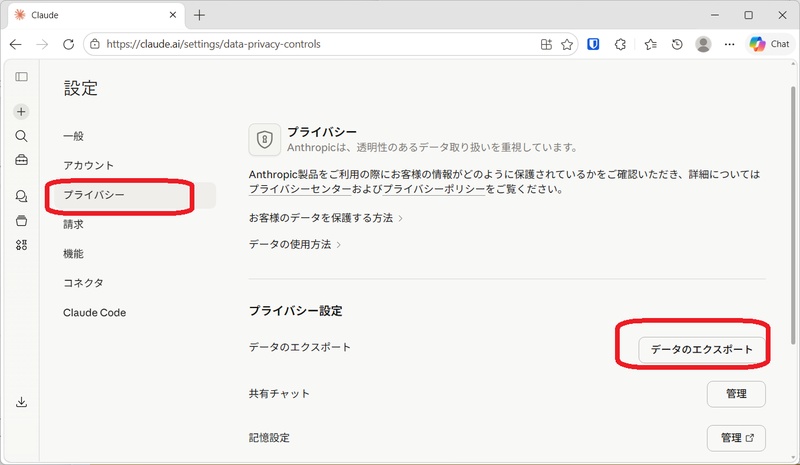Open the briefcase icon in Claude sidebar

[21, 160]
